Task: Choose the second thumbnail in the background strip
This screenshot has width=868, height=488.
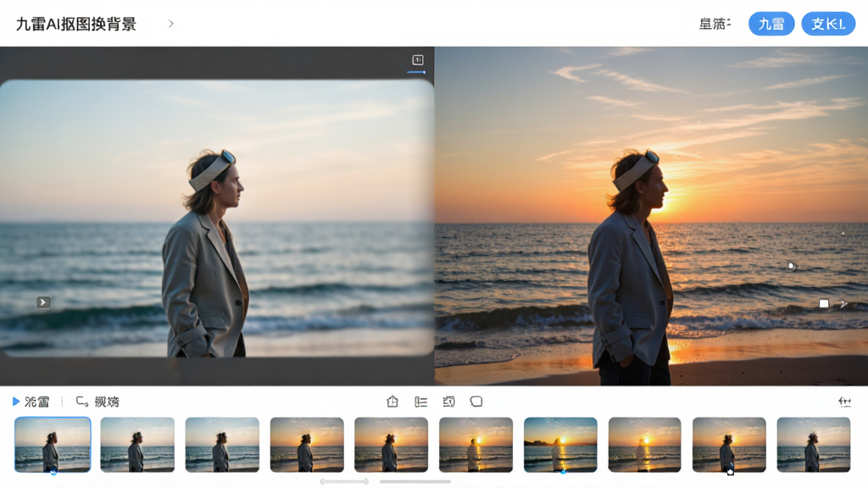Action: [x=137, y=445]
